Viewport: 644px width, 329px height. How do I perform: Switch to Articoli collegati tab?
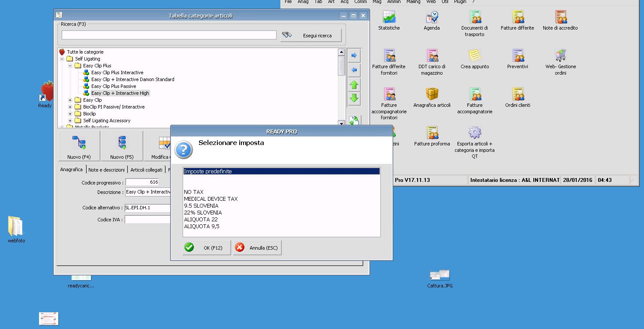[147, 170]
